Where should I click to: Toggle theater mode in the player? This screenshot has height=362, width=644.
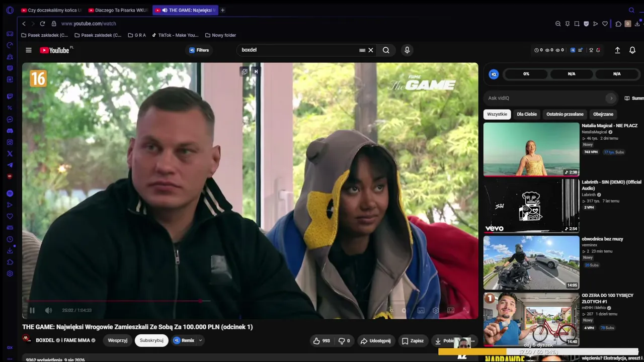pos(451,310)
